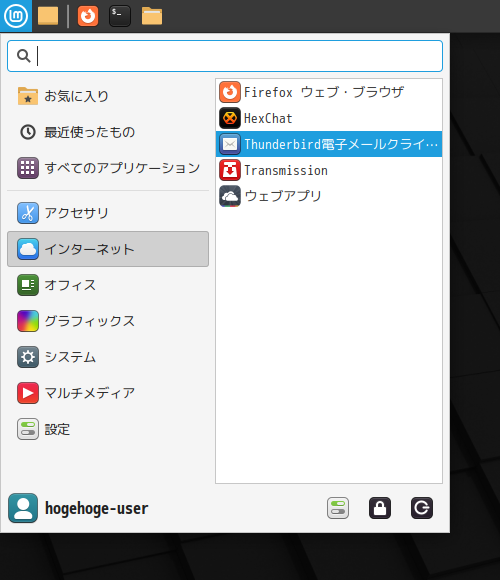This screenshot has width=500, height=580.
Task: Select the システム category
Action: (x=108, y=357)
